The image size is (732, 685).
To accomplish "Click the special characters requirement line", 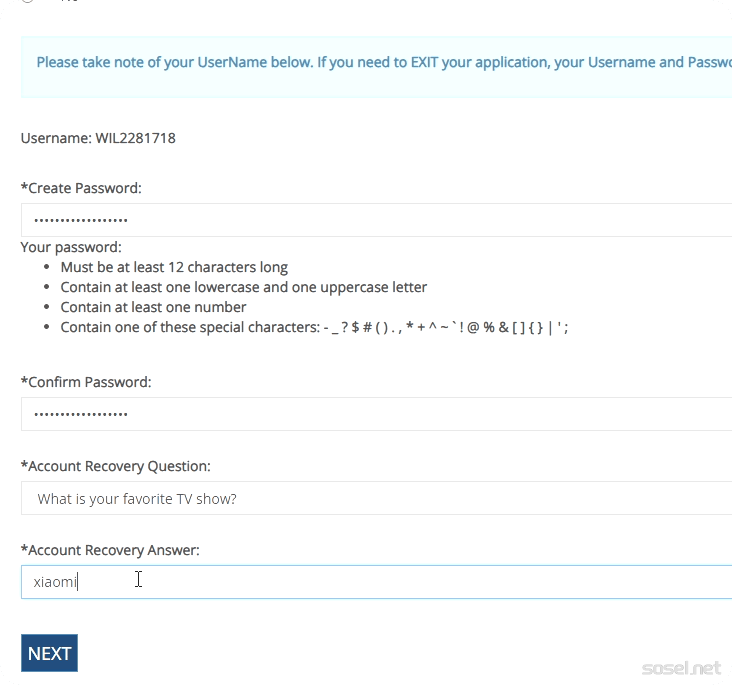I will click(x=314, y=327).
